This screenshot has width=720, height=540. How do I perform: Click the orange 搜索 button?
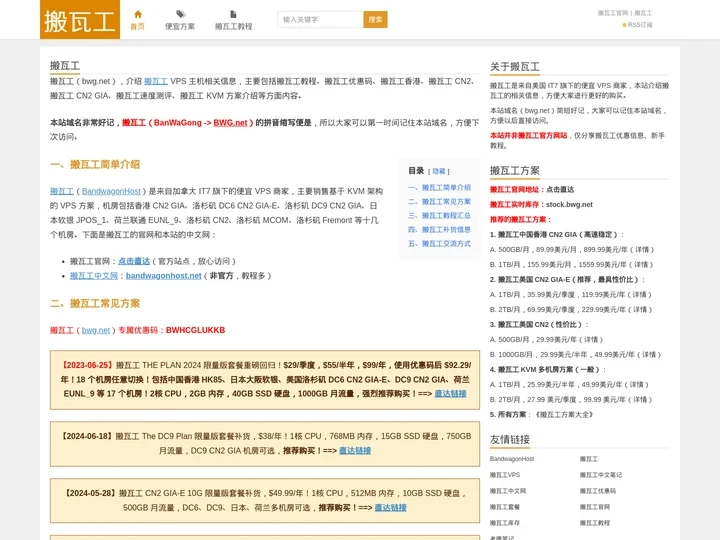375,19
